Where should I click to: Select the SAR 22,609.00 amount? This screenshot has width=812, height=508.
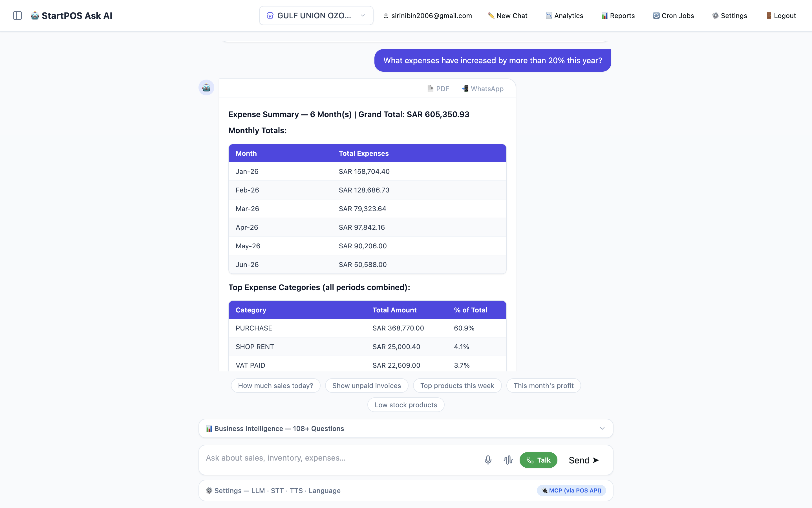tap(396, 365)
